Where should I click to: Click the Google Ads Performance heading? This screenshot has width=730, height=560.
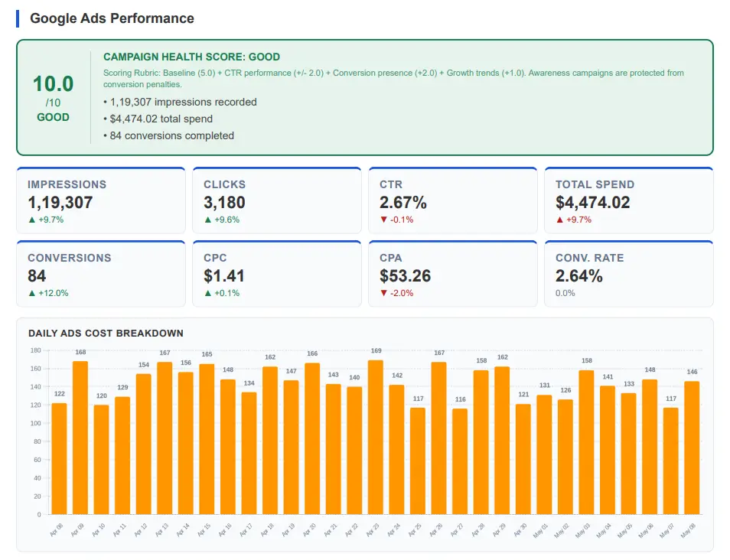tap(112, 18)
